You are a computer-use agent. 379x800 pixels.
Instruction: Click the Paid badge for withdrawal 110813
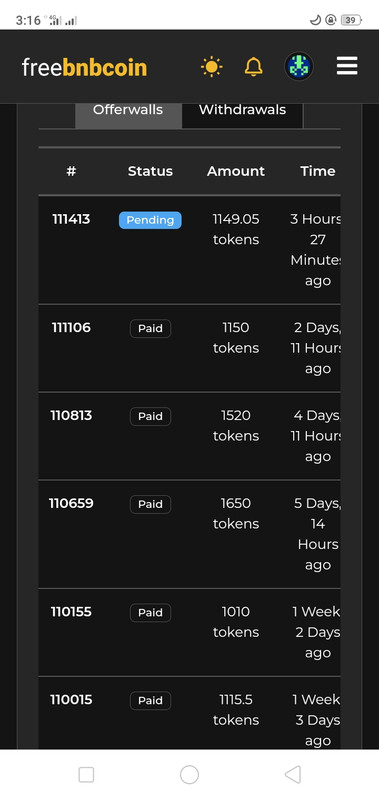pos(150,416)
